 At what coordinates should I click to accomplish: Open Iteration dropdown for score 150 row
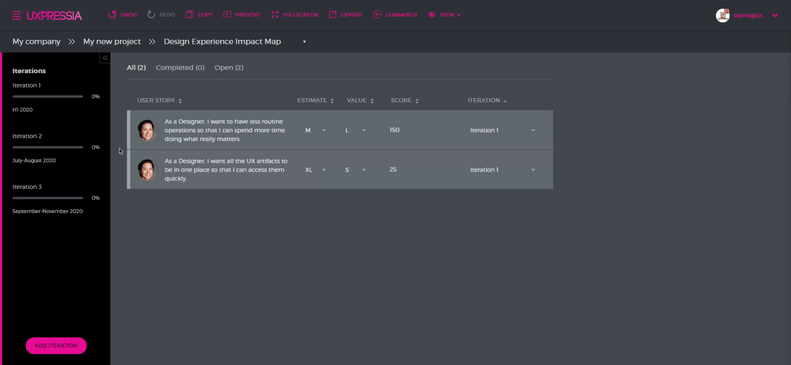[502, 130]
